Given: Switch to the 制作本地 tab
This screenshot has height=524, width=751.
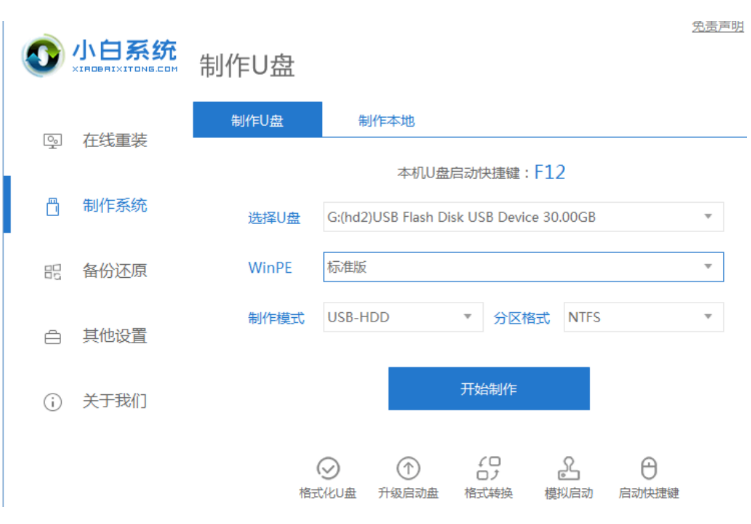Looking at the screenshot, I should pyautogui.click(x=386, y=121).
